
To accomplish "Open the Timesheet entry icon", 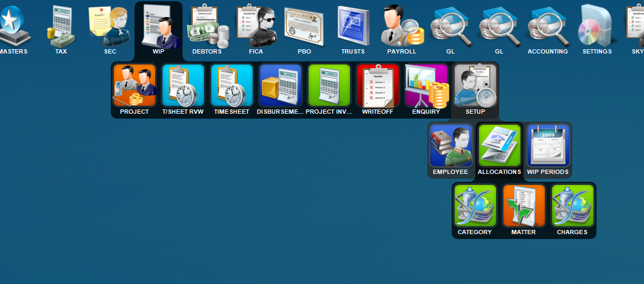I will [x=232, y=86].
